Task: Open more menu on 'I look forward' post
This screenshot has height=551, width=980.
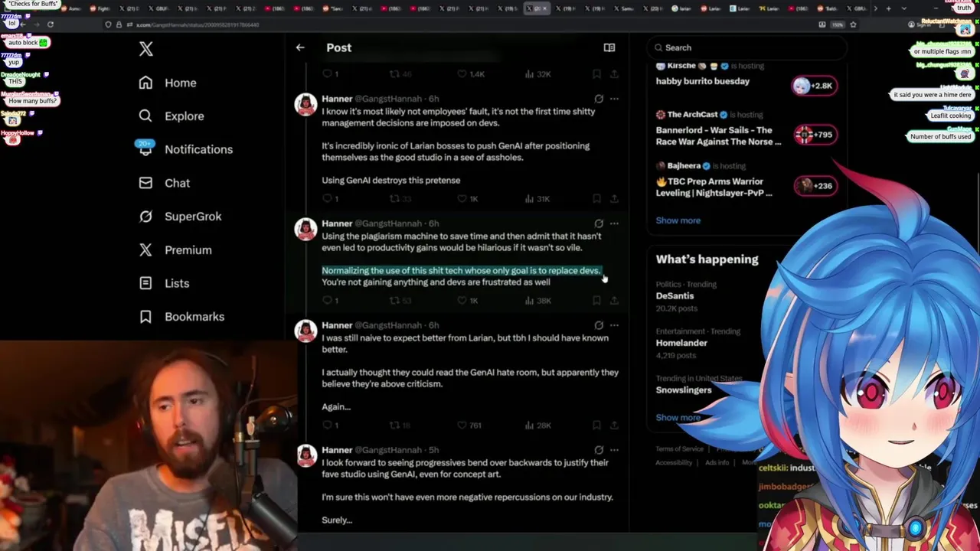Action: coord(614,450)
